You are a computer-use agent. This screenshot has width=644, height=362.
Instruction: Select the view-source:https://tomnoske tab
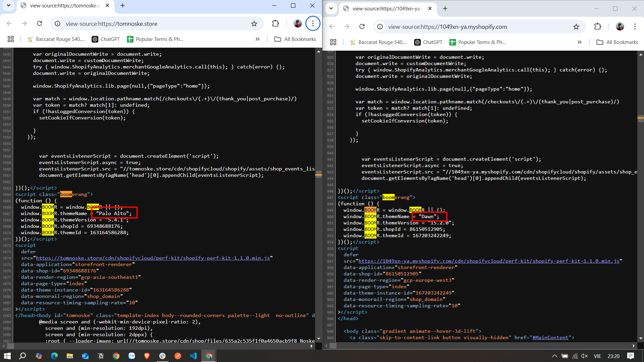click(x=64, y=5)
